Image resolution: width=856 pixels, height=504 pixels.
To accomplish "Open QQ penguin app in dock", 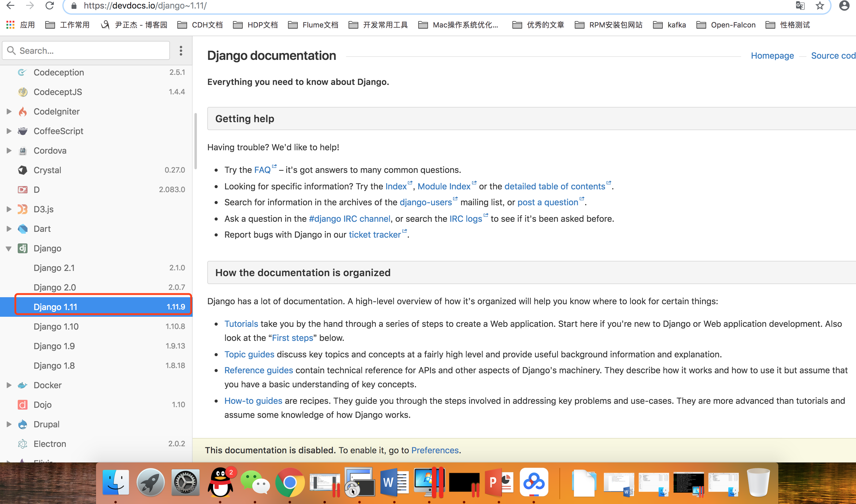I will (220, 483).
